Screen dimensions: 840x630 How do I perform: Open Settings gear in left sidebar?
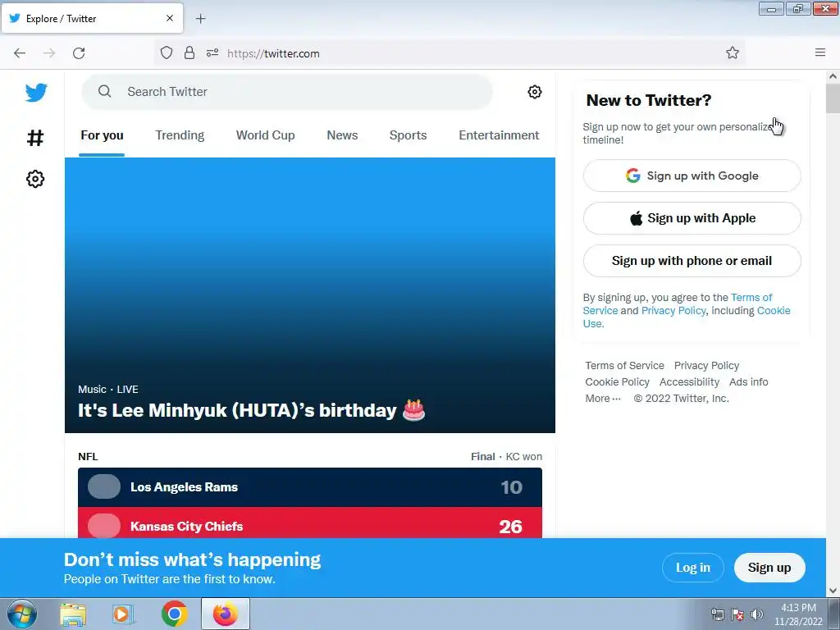click(35, 179)
